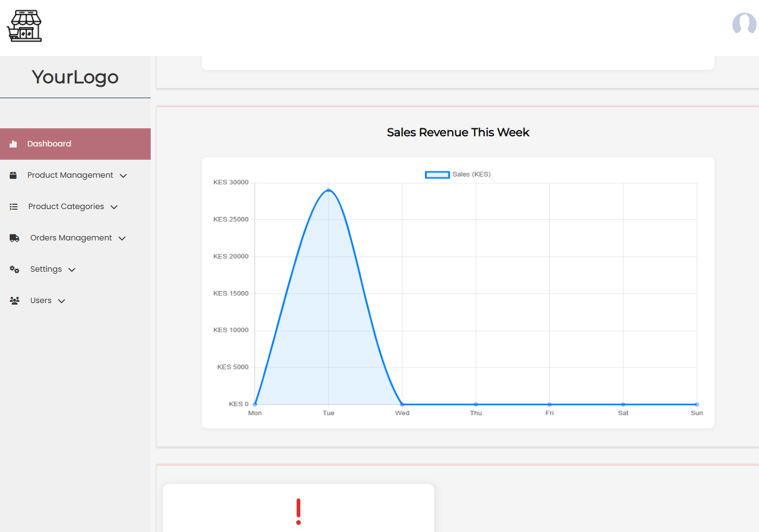Select the Orders Management truck icon
Screen dimensions: 759x532
[x=13, y=237]
